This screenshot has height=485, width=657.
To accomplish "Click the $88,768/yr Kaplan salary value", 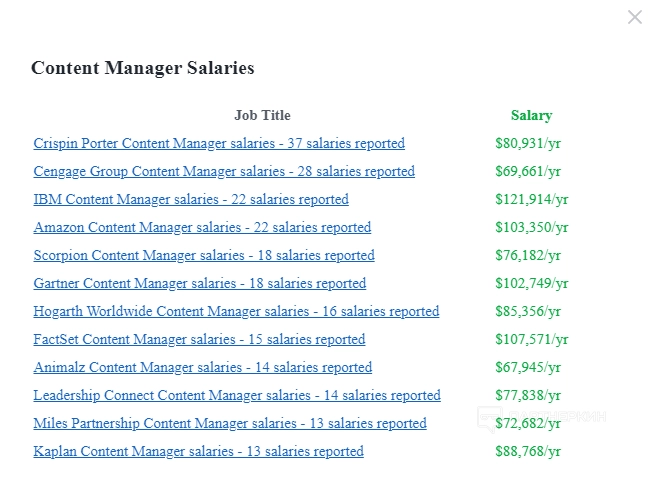I will 528,452.
